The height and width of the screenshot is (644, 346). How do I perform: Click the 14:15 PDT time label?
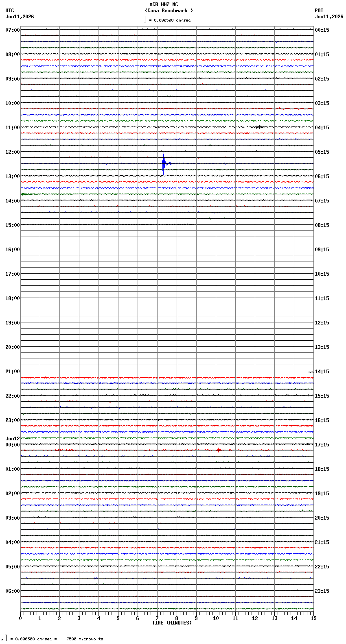322,372
